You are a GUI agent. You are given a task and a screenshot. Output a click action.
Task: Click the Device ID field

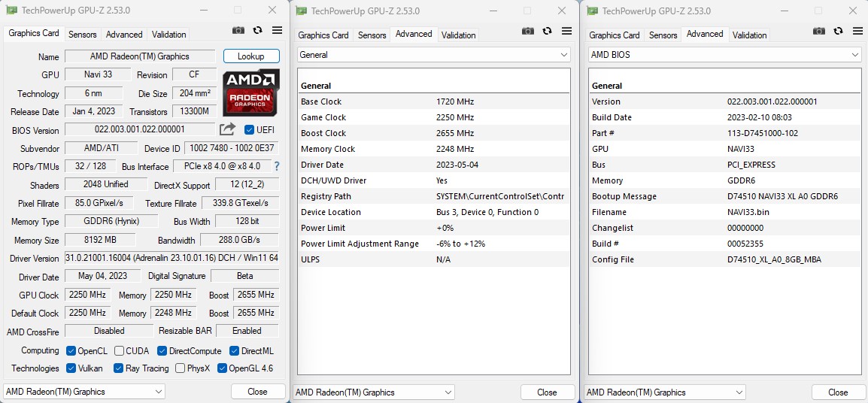click(x=232, y=148)
